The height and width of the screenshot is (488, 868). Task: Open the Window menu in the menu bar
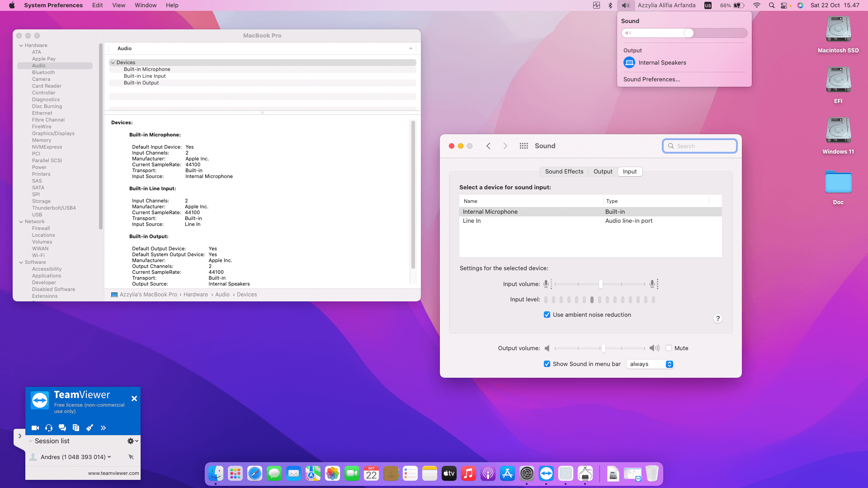click(145, 5)
